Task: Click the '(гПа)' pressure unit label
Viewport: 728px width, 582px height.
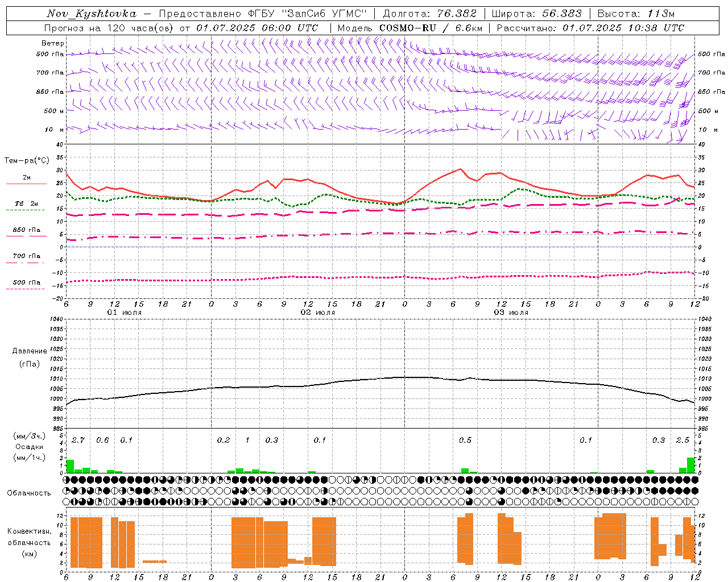Action: coord(30,364)
